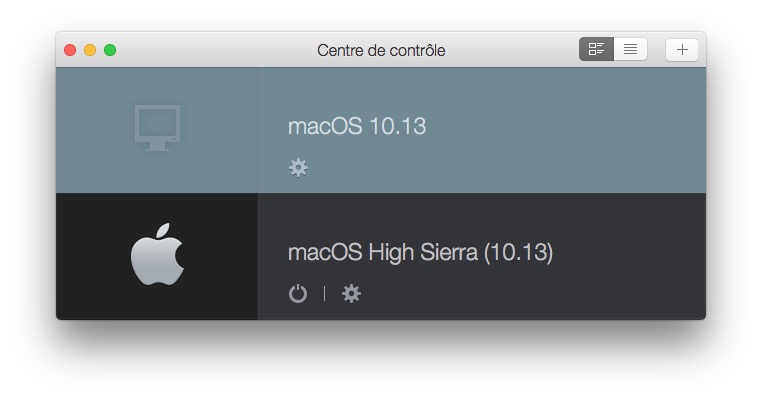
Task: Zoom the window with the green button
Action: tap(110, 50)
